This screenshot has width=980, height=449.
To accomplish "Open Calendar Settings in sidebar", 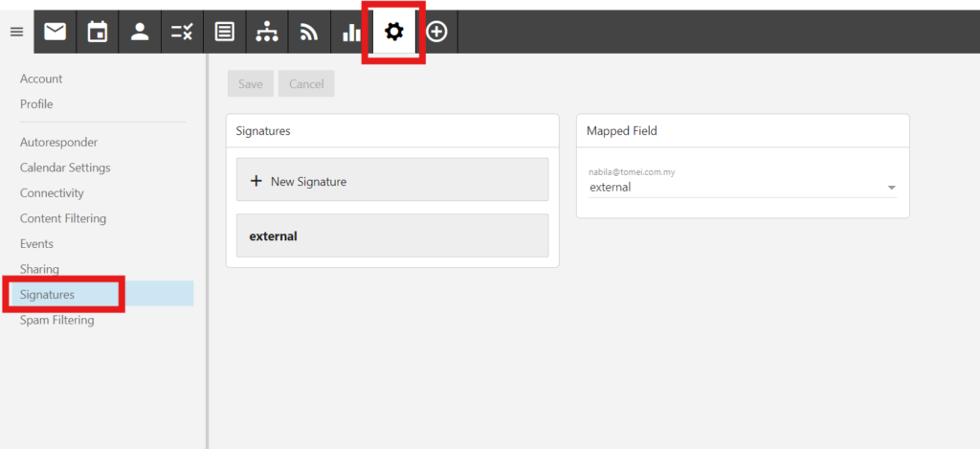I will click(65, 168).
